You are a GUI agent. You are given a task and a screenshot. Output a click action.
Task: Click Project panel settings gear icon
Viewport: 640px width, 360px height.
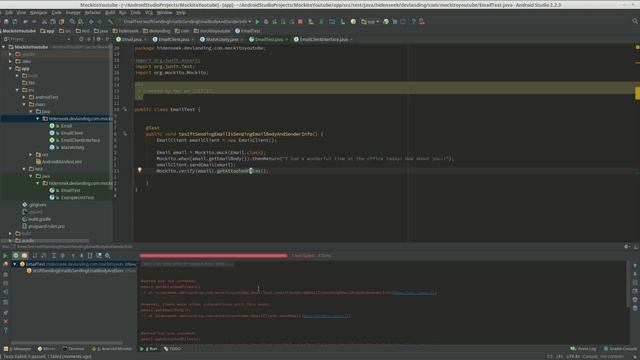click(98, 39)
